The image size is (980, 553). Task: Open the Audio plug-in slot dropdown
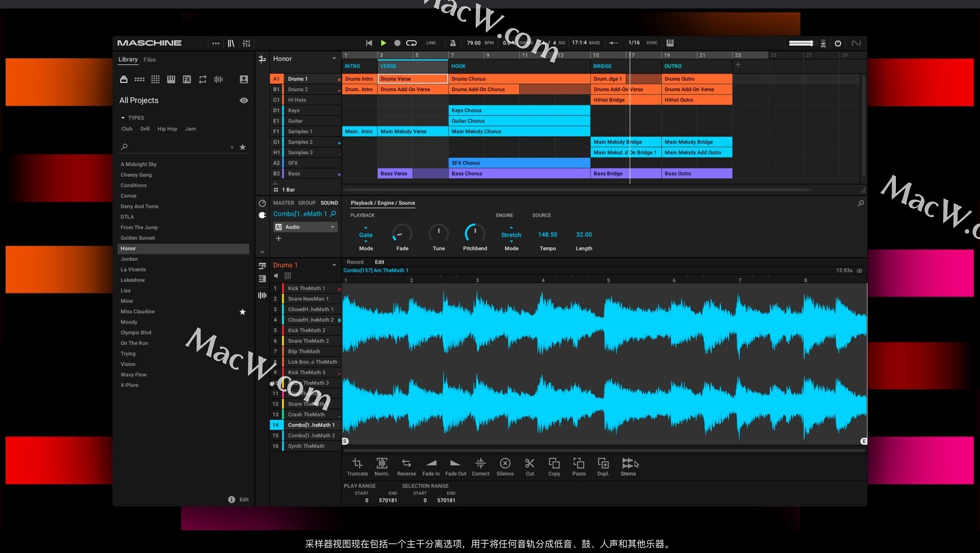(332, 227)
